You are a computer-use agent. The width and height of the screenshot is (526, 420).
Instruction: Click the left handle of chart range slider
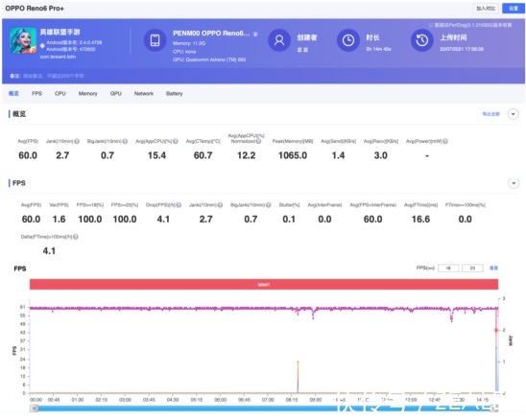(x=34, y=408)
